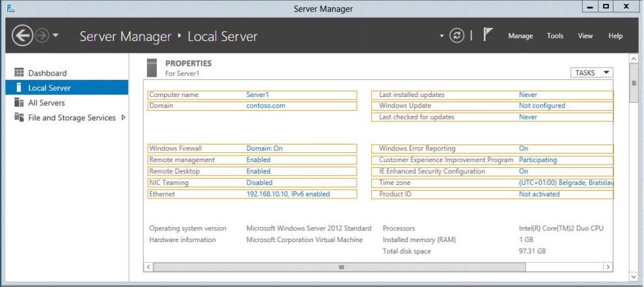Click the Properties server tower icon
644x287 pixels.
point(152,68)
